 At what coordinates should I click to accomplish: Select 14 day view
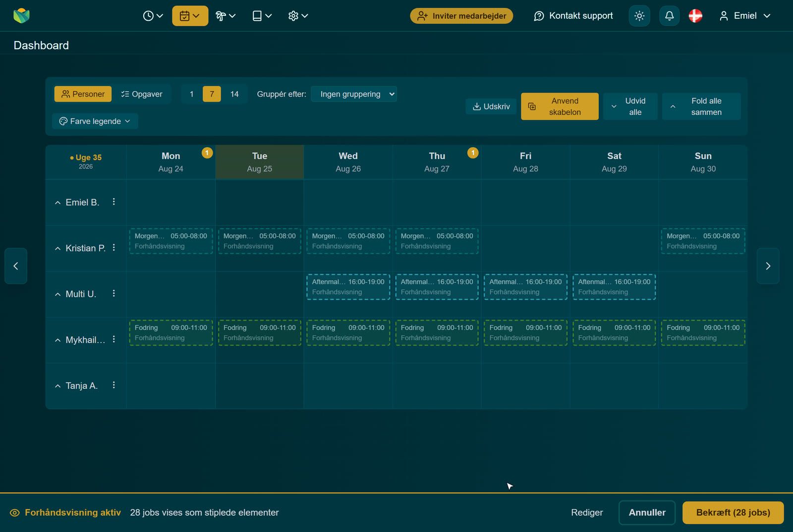coord(234,94)
